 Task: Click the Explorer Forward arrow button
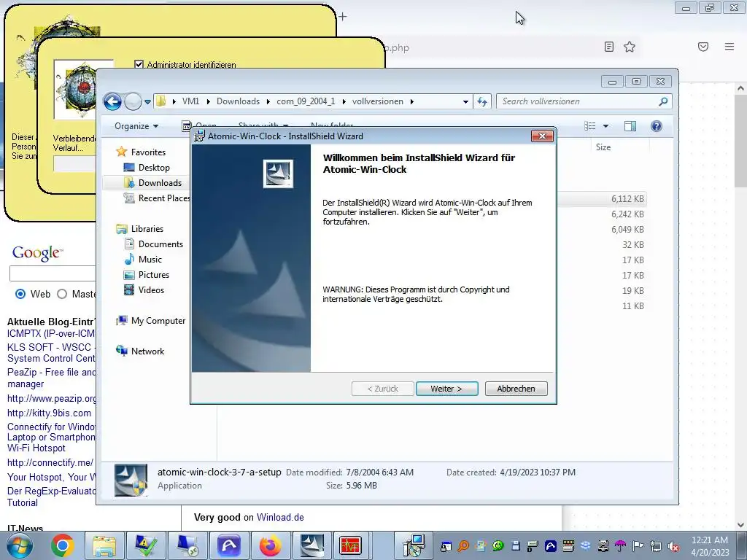[133, 101]
